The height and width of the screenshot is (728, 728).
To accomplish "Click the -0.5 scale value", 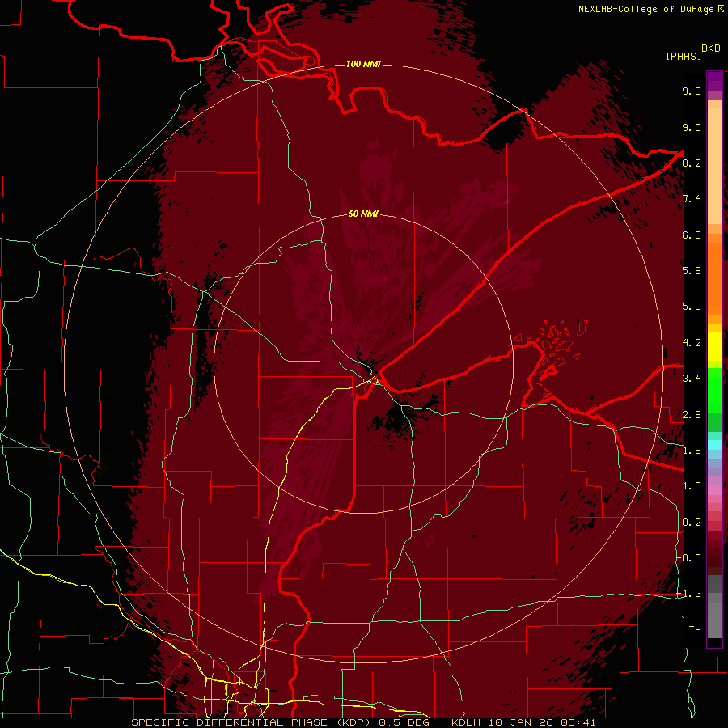I will click(x=689, y=557).
